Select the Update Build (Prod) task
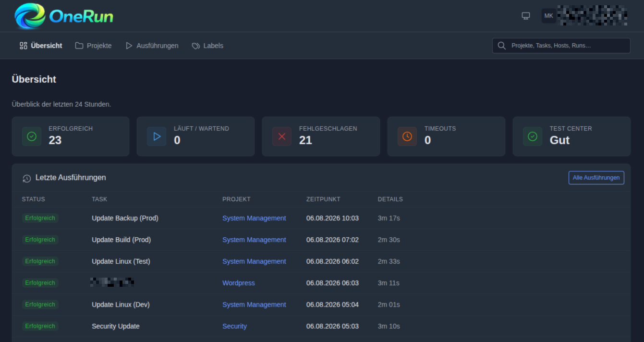The width and height of the screenshot is (644, 342). point(122,240)
